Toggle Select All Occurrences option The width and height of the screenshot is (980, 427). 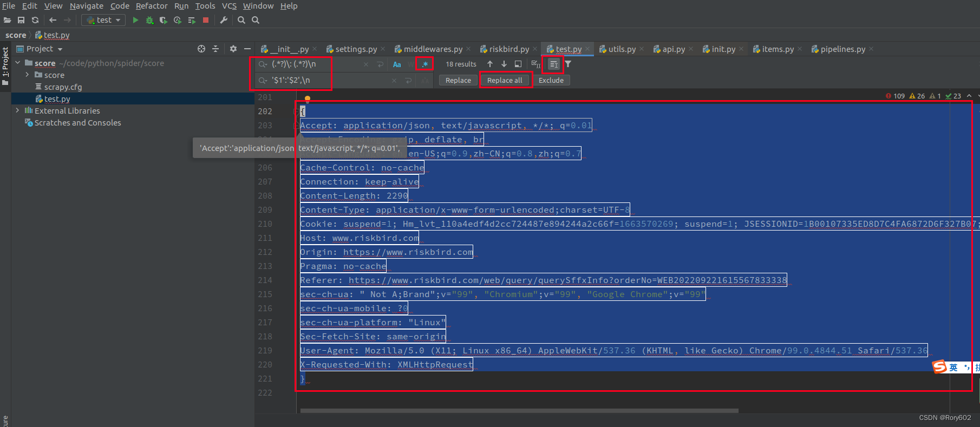point(536,64)
